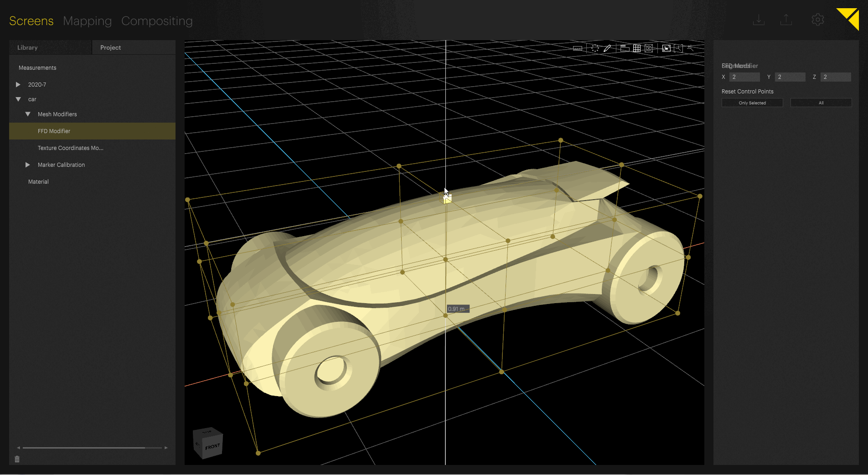868x475 pixels.
Task: Click the All button under Reset Control Points
Action: 821,103
